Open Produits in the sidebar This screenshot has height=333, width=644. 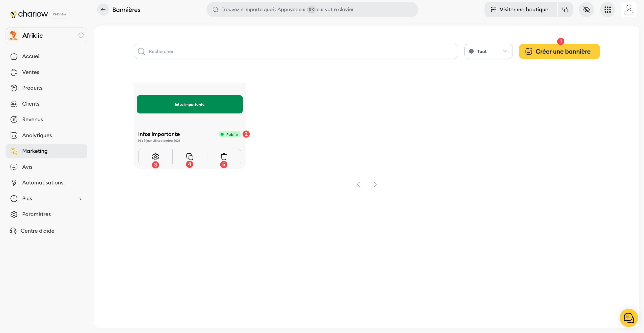point(32,88)
